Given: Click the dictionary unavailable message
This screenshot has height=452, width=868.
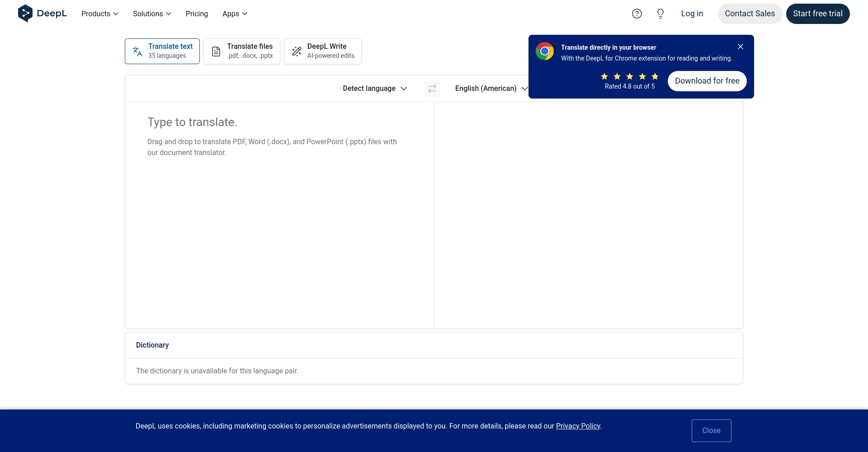Looking at the screenshot, I should [x=217, y=371].
